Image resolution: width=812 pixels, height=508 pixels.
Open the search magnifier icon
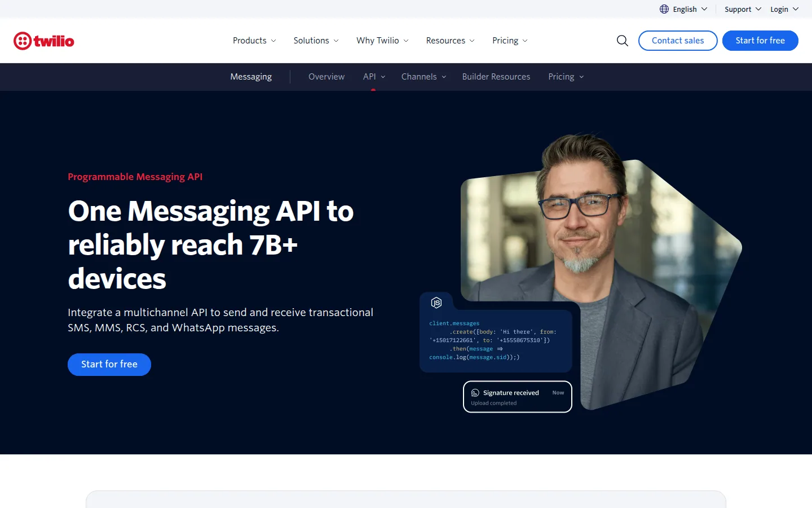pyautogui.click(x=623, y=41)
